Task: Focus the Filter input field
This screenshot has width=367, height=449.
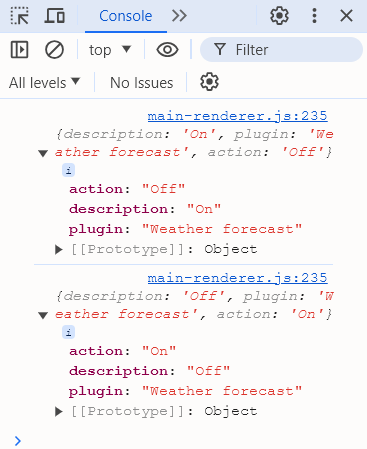Action: coord(281,50)
